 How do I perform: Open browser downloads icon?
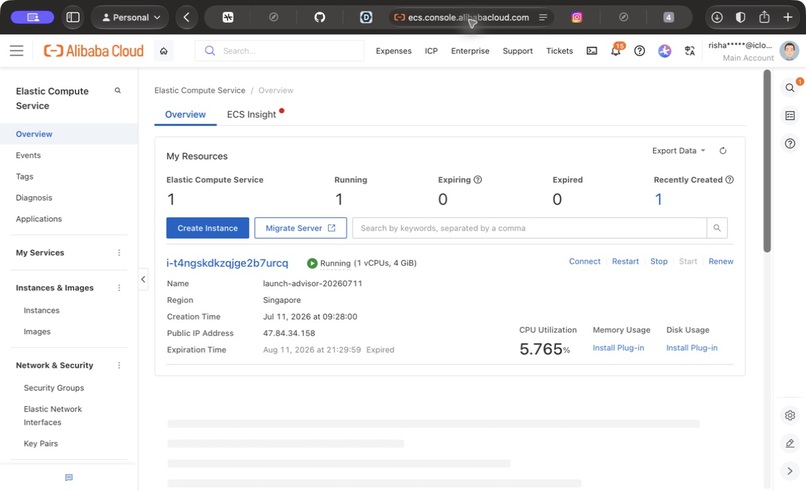coord(717,17)
